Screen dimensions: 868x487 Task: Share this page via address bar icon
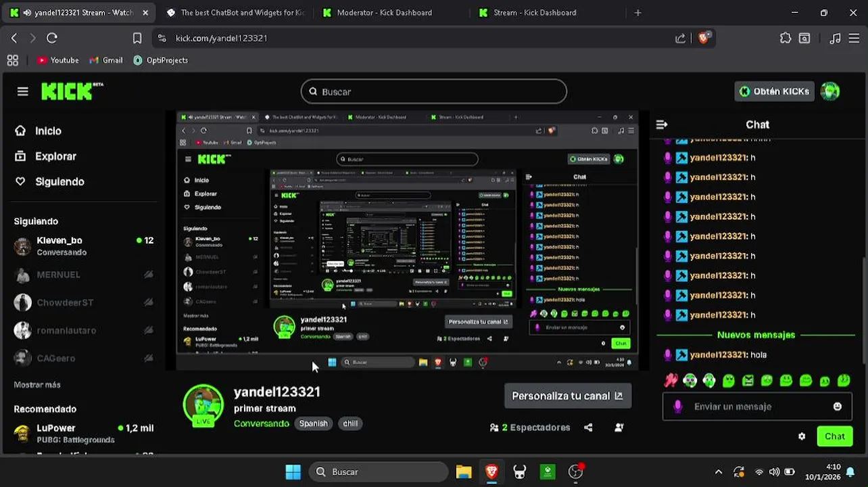click(x=680, y=38)
